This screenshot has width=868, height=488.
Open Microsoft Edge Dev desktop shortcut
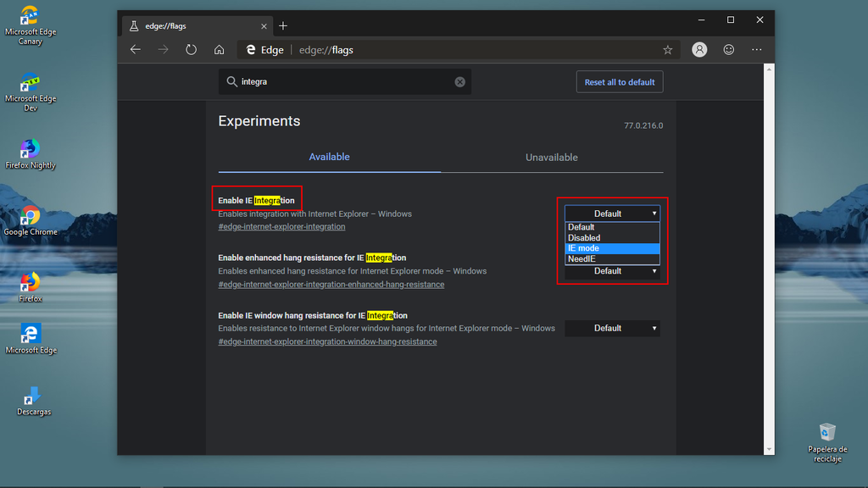click(30, 92)
